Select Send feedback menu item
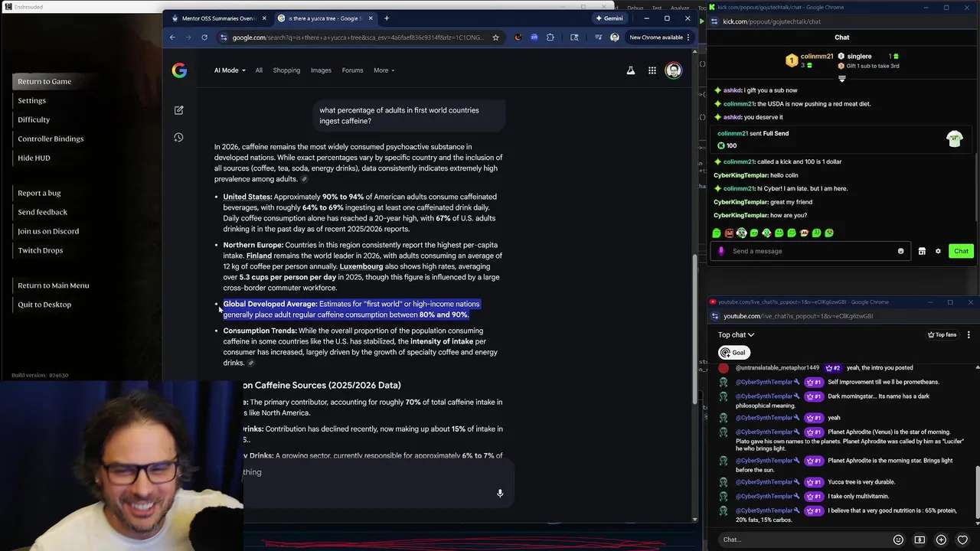 42,212
